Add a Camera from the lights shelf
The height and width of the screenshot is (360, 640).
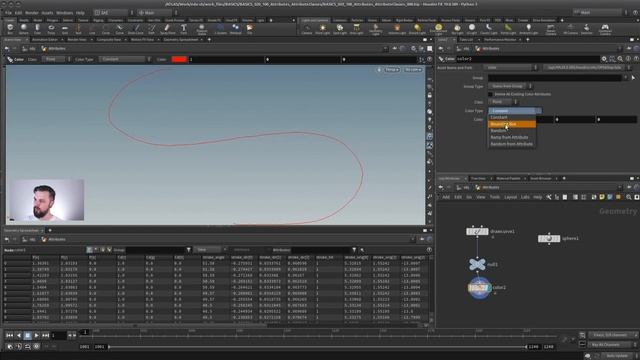pos(307,29)
